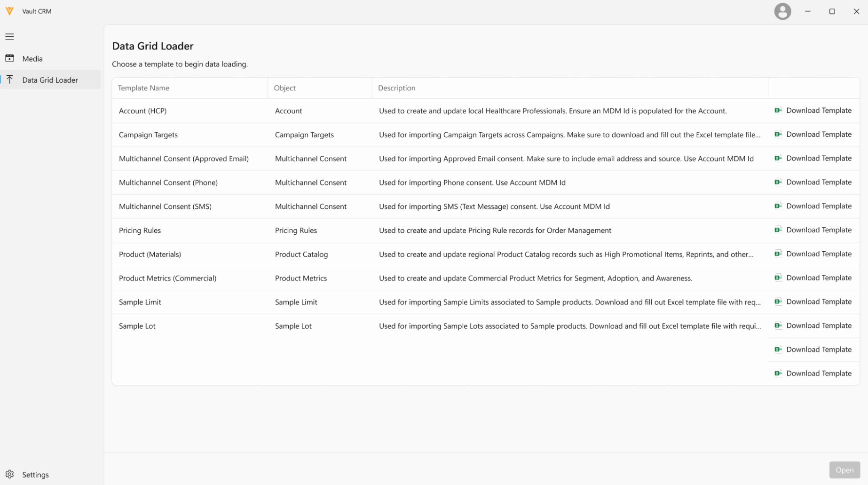Download Template for Multichannel Consent (Phone)
Image resolution: width=868 pixels, height=485 pixels.
819,182
